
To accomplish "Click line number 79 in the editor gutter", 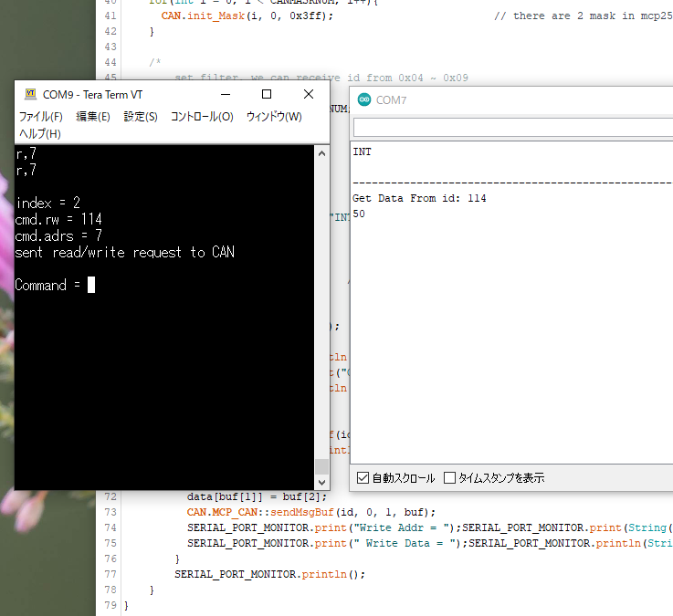I will [110, 605].
